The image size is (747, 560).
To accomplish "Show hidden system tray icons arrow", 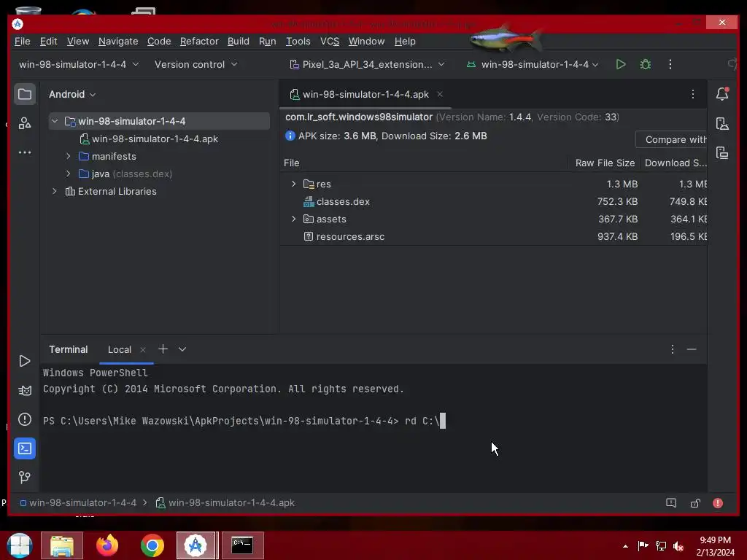I will 625,545.
